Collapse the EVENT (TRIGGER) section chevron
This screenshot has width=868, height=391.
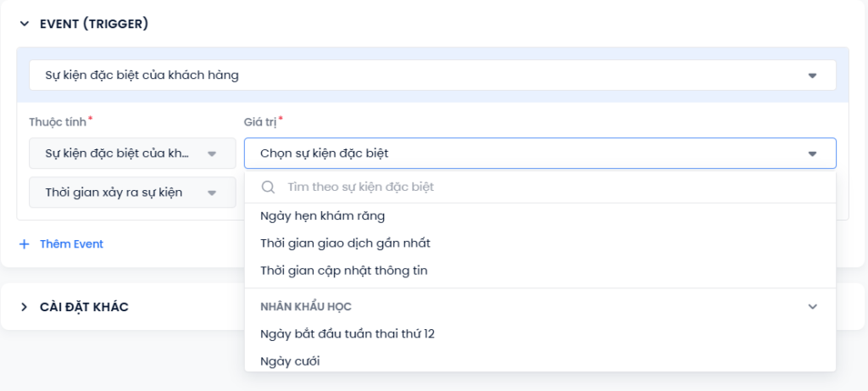click(x=24, y=24)
